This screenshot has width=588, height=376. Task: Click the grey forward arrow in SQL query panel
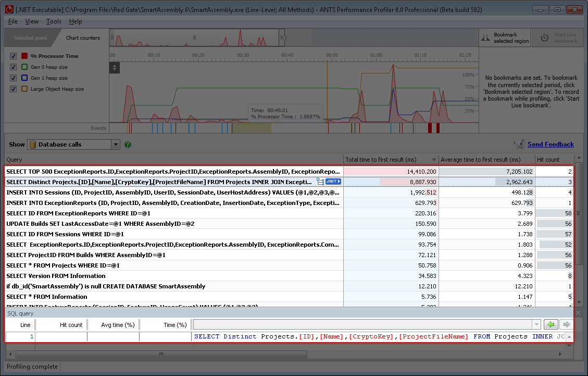coord(566,324)
